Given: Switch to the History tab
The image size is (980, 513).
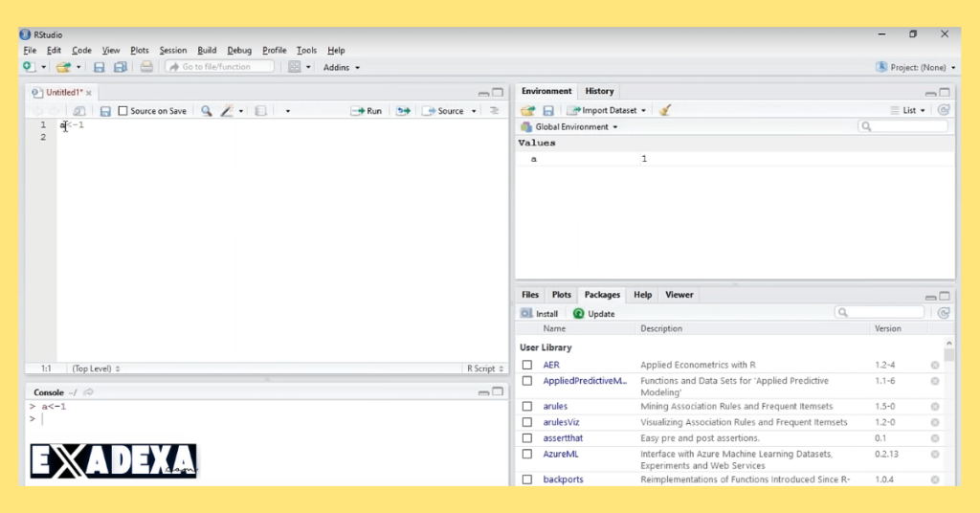Looking at the screenshot, I should [599, 91].
